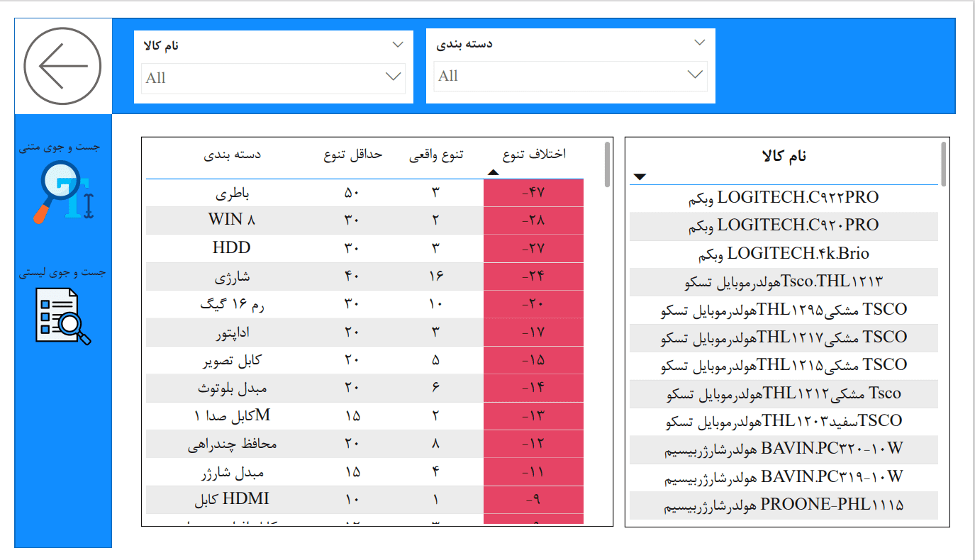Select the شارژی category cell
Image resolution: width=975 pixels, height=560 pixels.
coord(232,276)
